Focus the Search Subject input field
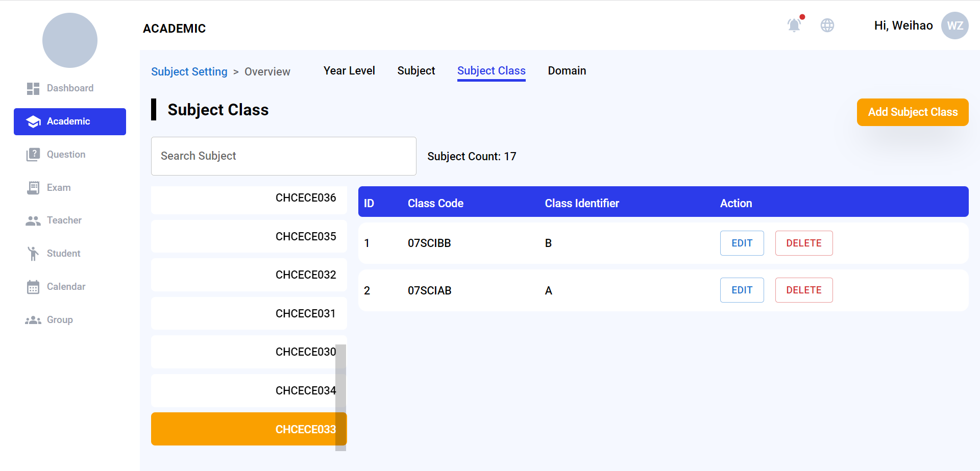The image size is (980, 471). (x=283, y=156)
